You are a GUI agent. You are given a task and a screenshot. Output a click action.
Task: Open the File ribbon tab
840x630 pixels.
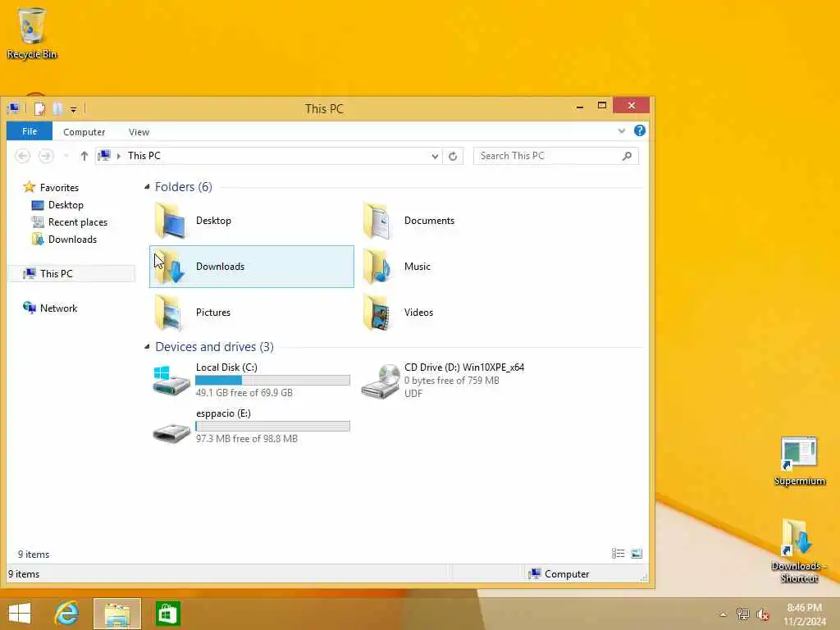point(30,131)
